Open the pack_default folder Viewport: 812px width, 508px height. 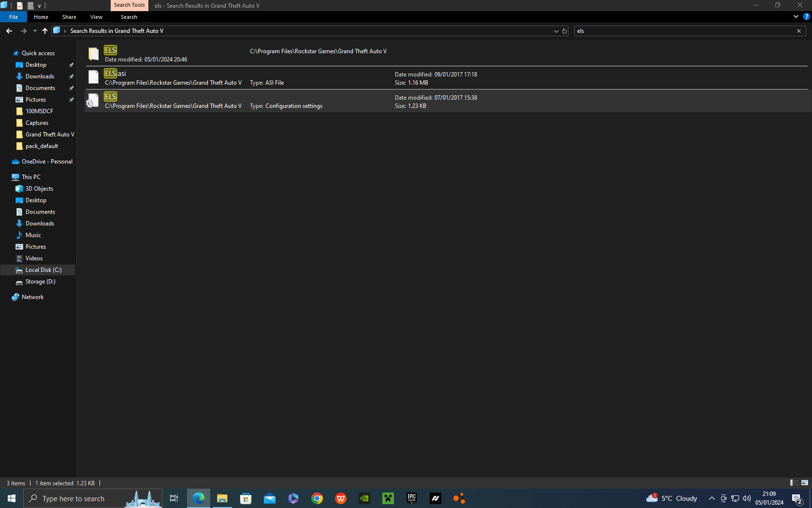[x=42, y=146]
